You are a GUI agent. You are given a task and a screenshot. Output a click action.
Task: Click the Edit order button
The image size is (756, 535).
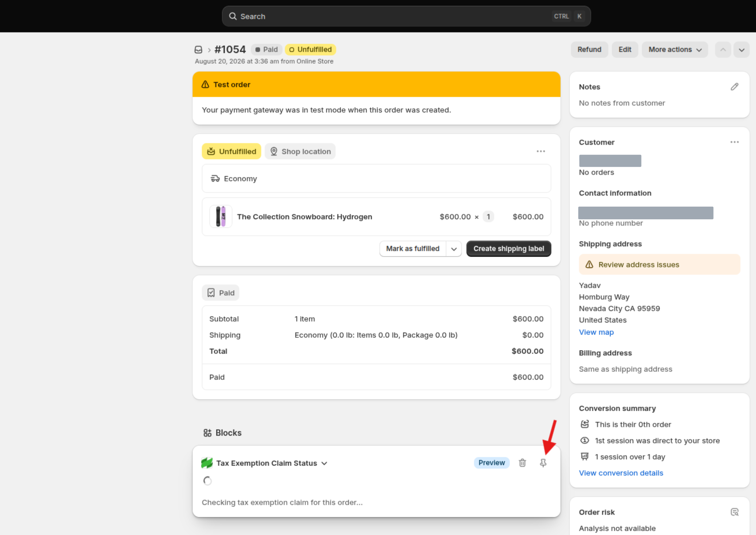(x=625, y=50)
